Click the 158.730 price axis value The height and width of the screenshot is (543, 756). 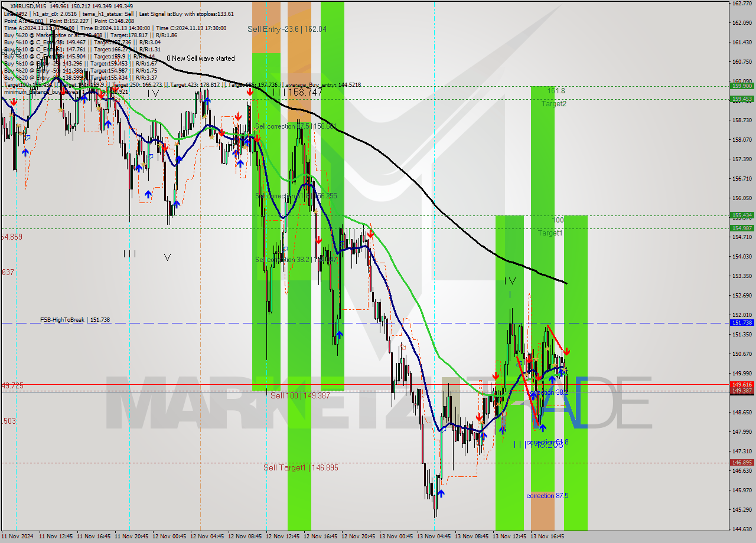[x=741, y=120]
